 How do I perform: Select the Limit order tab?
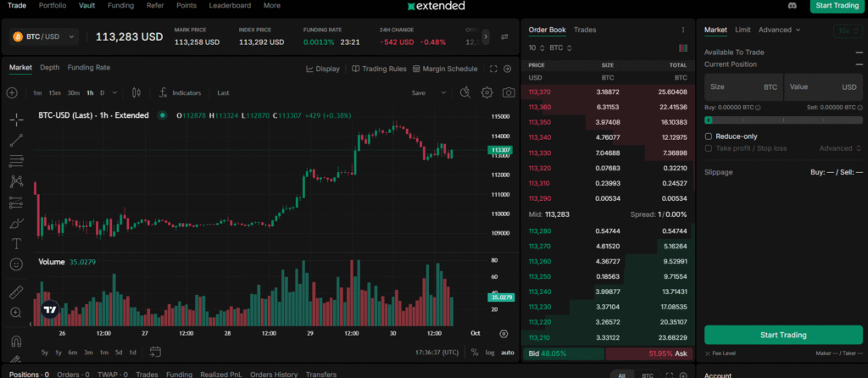(743, 30)
